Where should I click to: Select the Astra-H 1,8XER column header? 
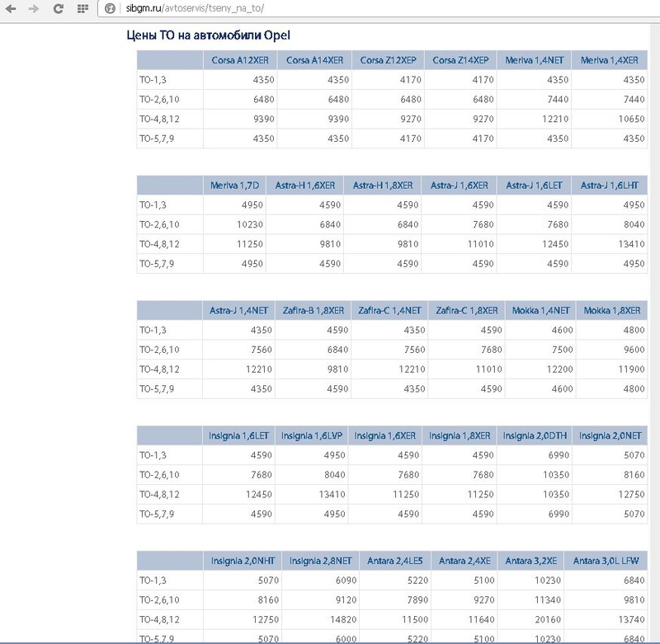coord(383,186)
